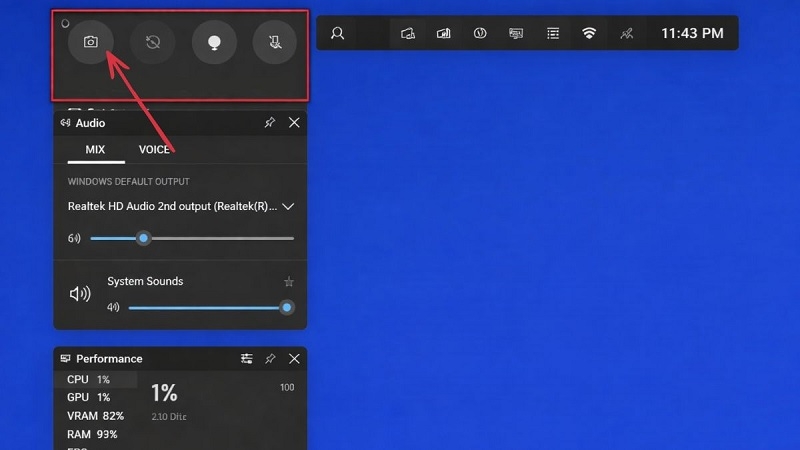
Task: Open the Xbox achievements icon in the bar
Action: point(480,33)
